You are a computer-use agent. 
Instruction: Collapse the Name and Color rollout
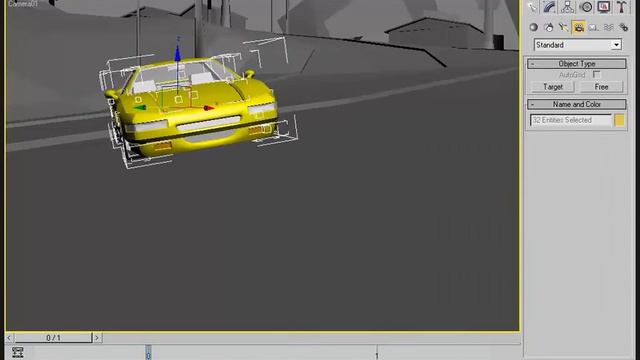576,104
